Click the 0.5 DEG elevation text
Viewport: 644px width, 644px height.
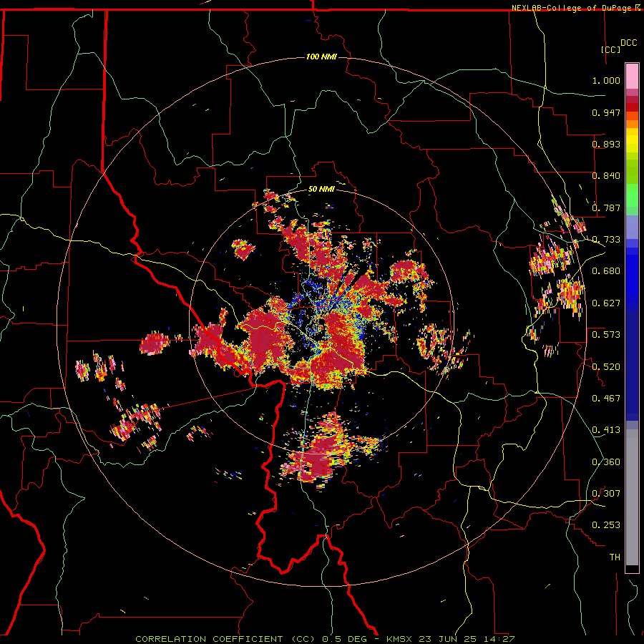pos(344,639)
